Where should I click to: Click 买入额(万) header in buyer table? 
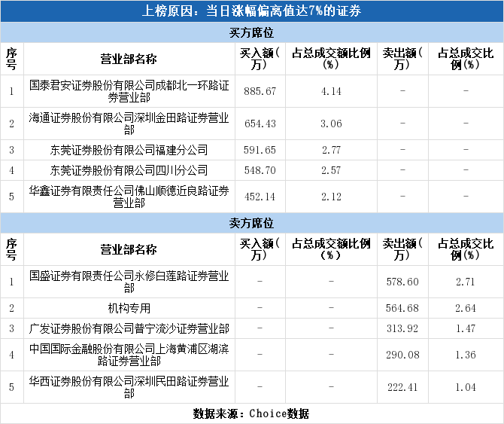[x=260, y=59]
